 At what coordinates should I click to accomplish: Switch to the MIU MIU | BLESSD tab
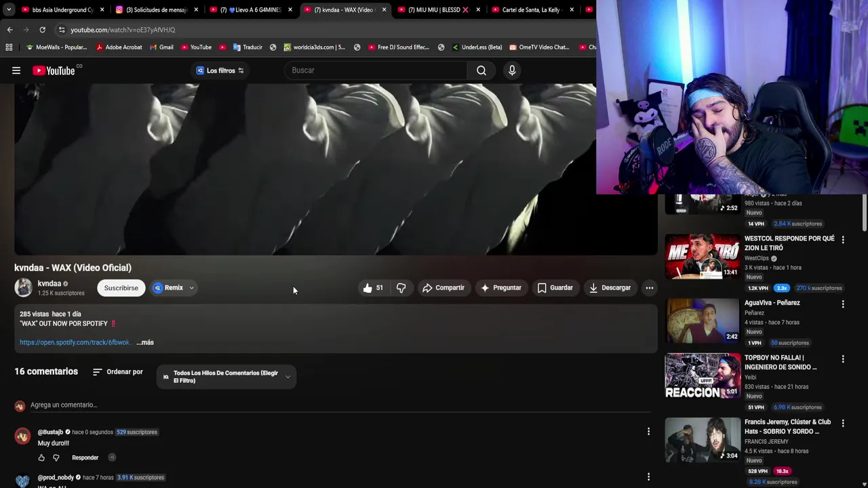439,10
